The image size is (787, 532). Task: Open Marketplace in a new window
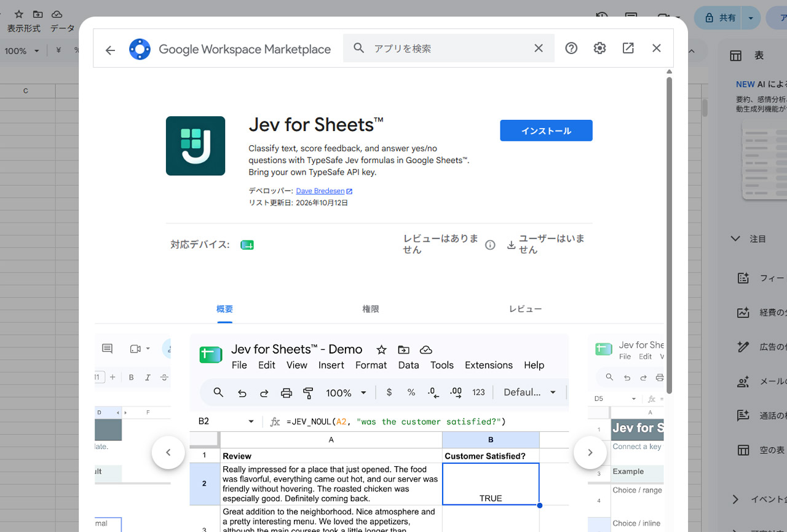point(628,48)
